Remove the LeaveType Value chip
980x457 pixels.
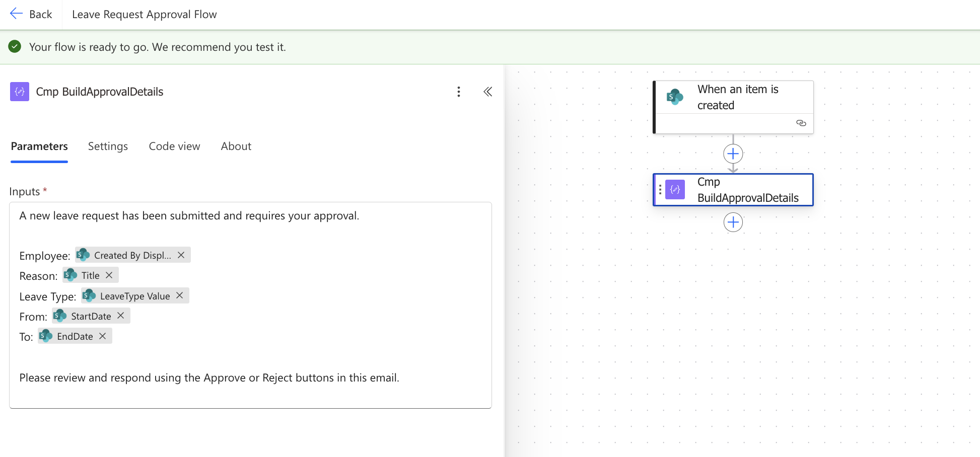pos(179,295)
